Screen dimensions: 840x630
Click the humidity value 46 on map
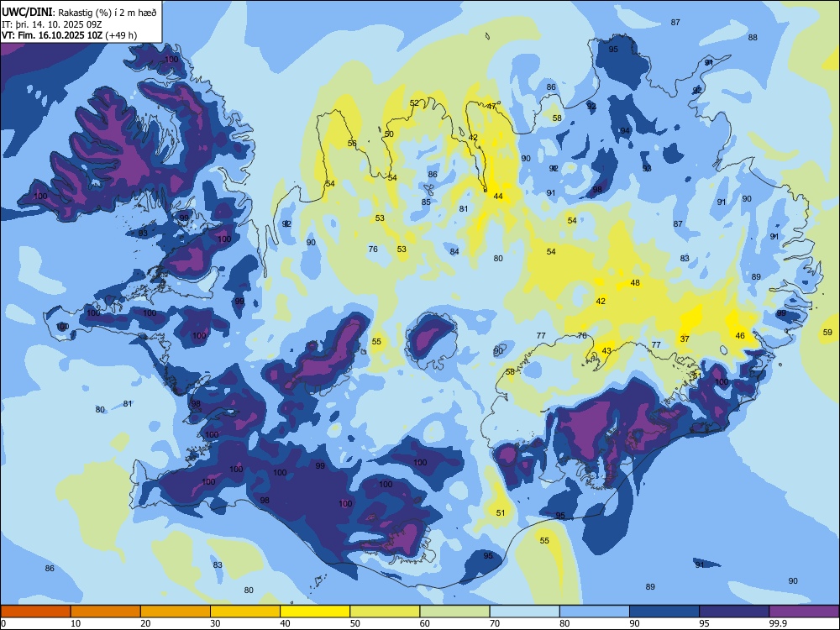740,336
